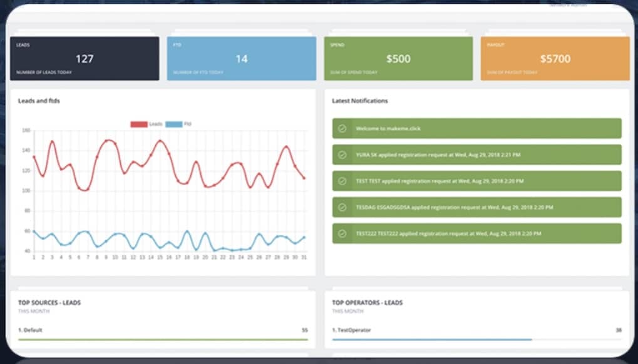
Task: Open the TEST TEST registration request message
Action: (x=440, y=181)
